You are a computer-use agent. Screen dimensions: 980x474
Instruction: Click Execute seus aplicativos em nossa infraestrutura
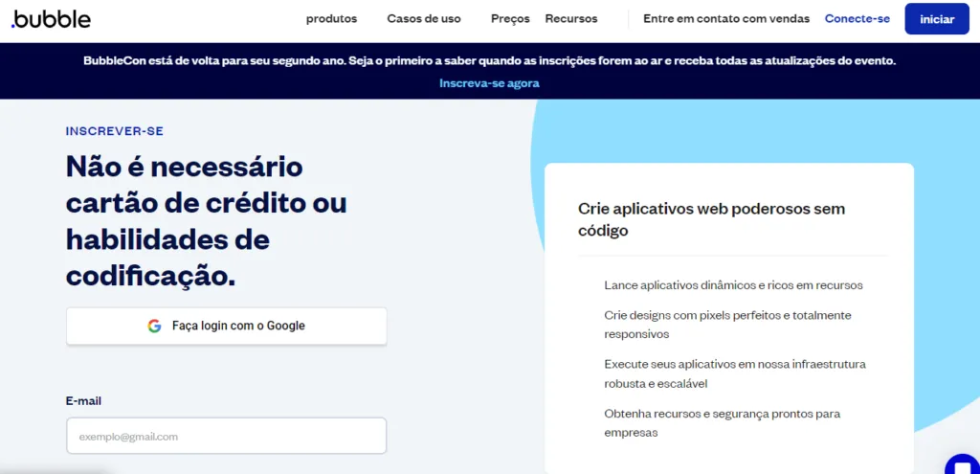pos(735,374)
